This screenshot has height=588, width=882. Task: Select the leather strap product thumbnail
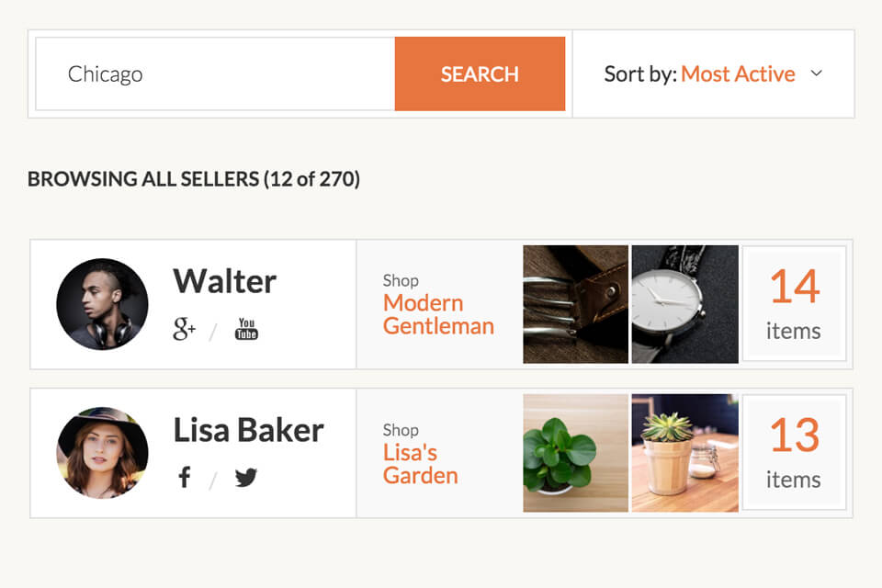(x=575, y=304)
